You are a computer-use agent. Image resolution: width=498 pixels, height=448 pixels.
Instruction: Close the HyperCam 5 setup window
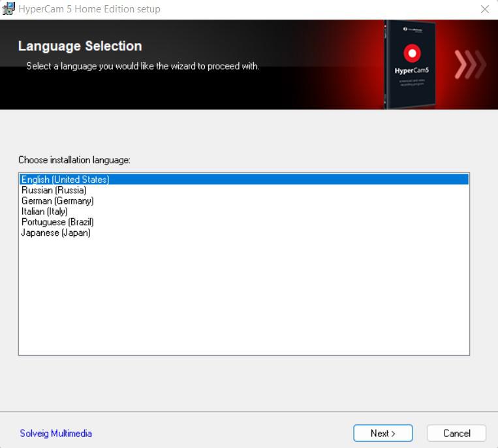[485, 9]
